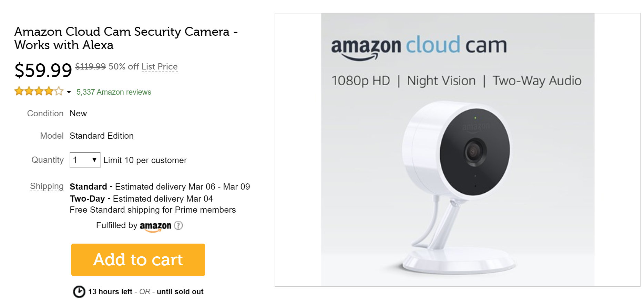Open the Quantity selection dropdown
This screenshot has width=644, height=299.
[x=85, y=160]
